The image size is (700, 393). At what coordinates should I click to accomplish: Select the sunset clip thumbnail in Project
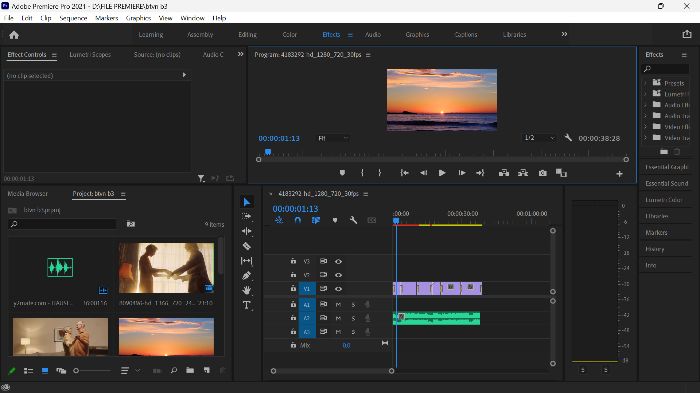pos(167,337)
